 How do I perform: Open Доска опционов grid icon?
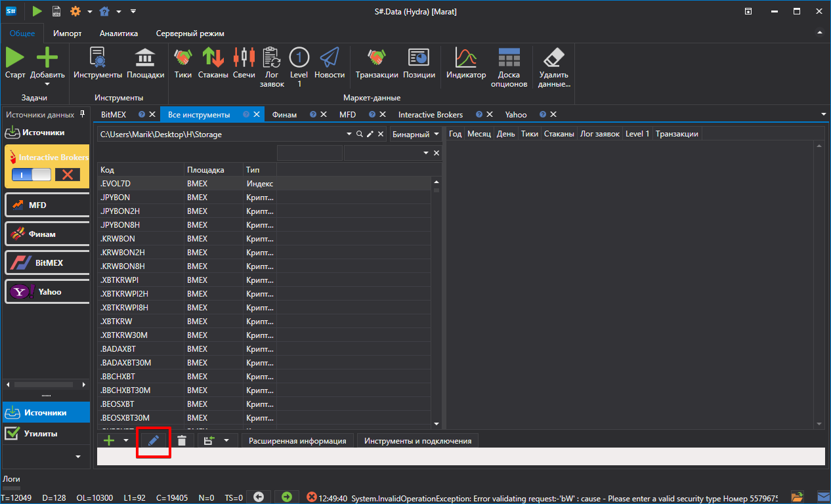click(x=509, y=57)
